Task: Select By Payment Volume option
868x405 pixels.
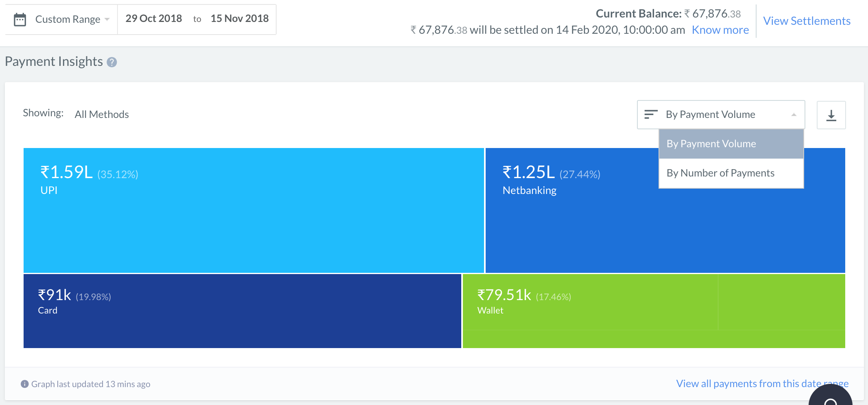Action: pos(731,144)
